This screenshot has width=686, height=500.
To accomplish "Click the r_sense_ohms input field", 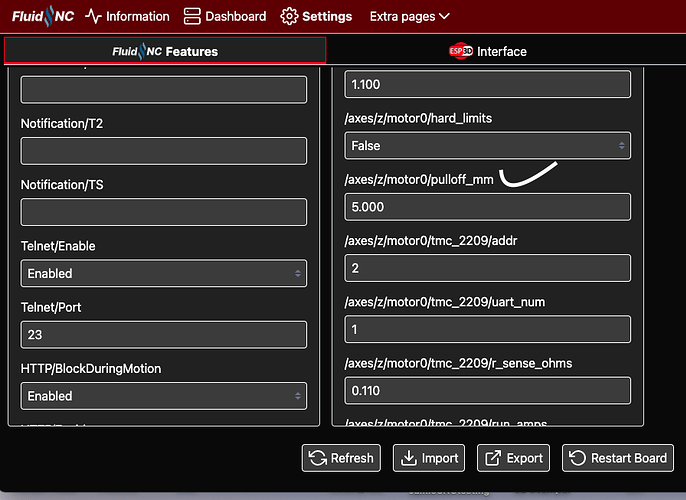I will point(487,391).
